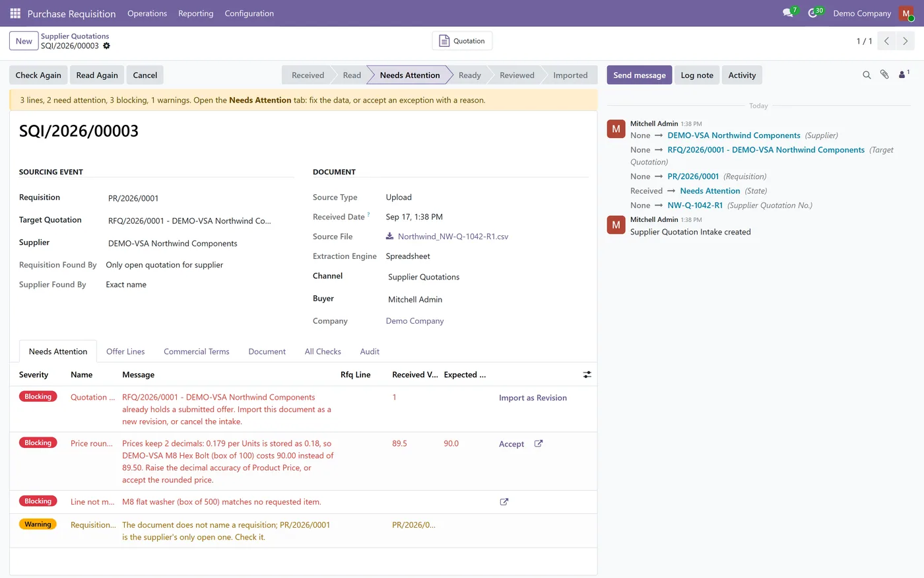Open the Configuration menu
This screenshot has height=578, width=924.
[x=249, y=13]
